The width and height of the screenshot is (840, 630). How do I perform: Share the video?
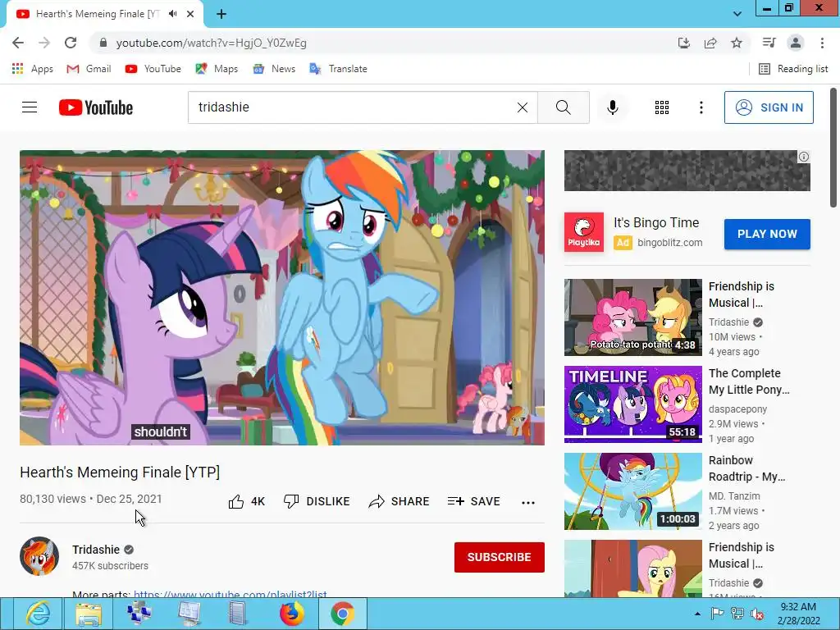click(x=399, y=501)
